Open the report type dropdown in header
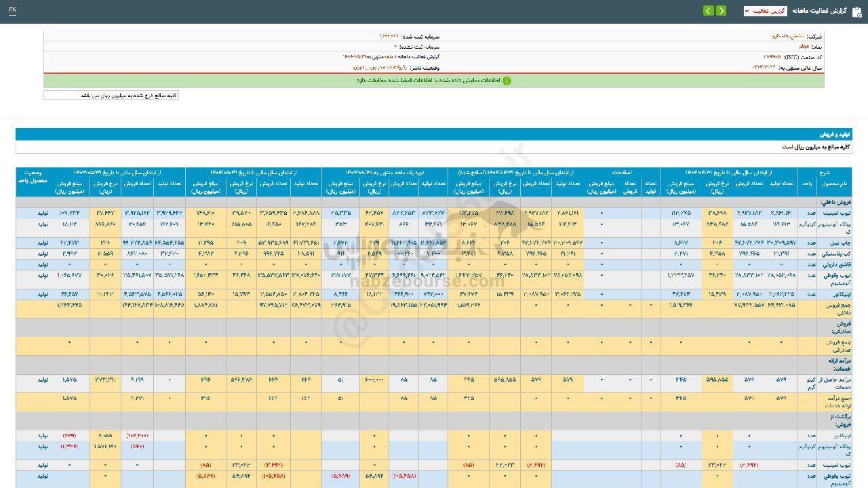This screenshot has height=488, width=868. (x=765, y=11)
